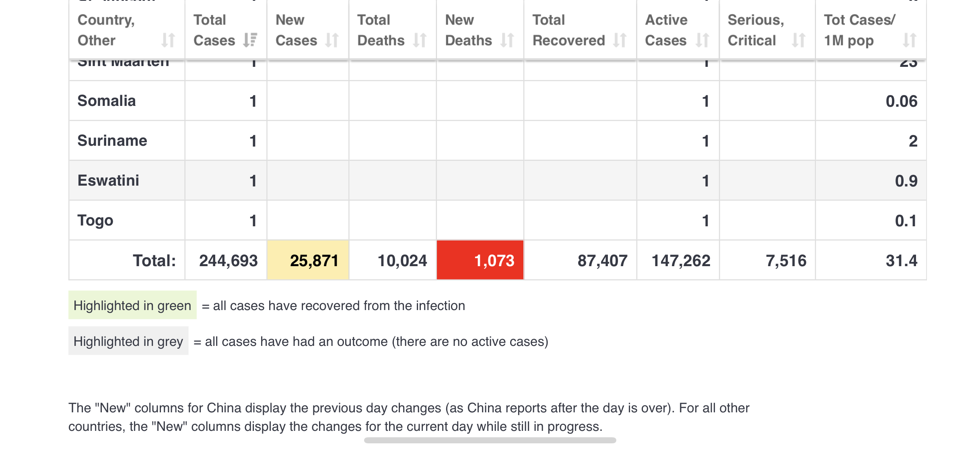Click the 'Highlighted in green' legend label
This screenshot has height=453, width=980.
[132, 306]
